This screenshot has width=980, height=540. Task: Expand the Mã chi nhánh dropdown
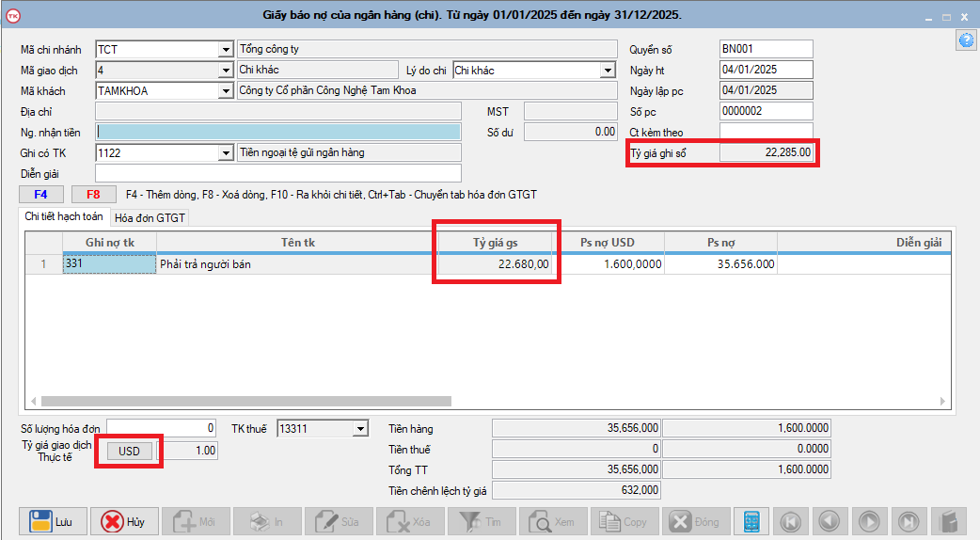point(225,50)
